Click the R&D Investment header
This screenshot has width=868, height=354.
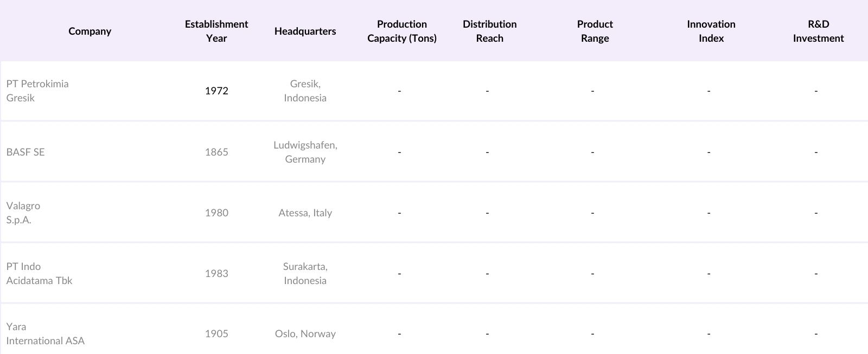[818, 31]
